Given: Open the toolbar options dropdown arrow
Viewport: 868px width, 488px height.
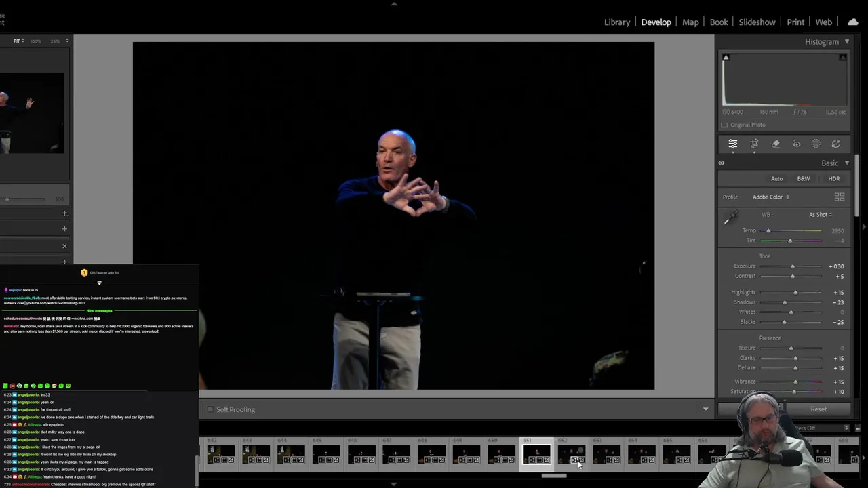Looking at the screenshot, I should click(705, 409).
